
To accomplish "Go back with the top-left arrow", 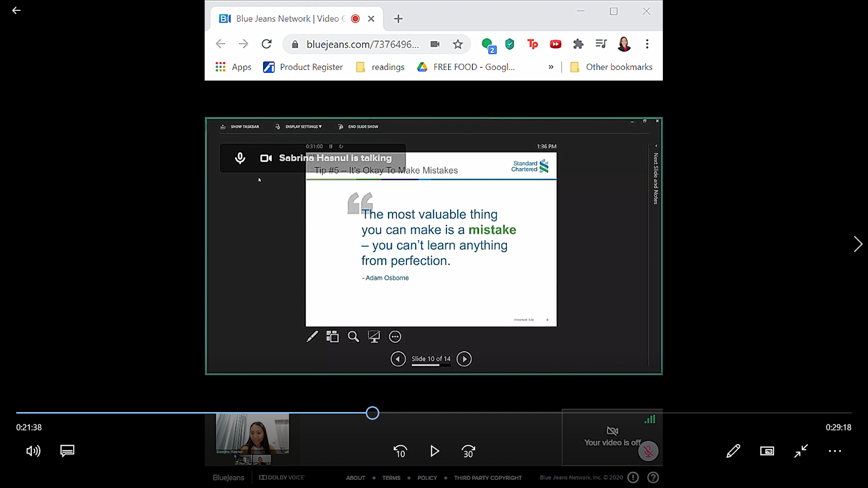I will (16, 10).
